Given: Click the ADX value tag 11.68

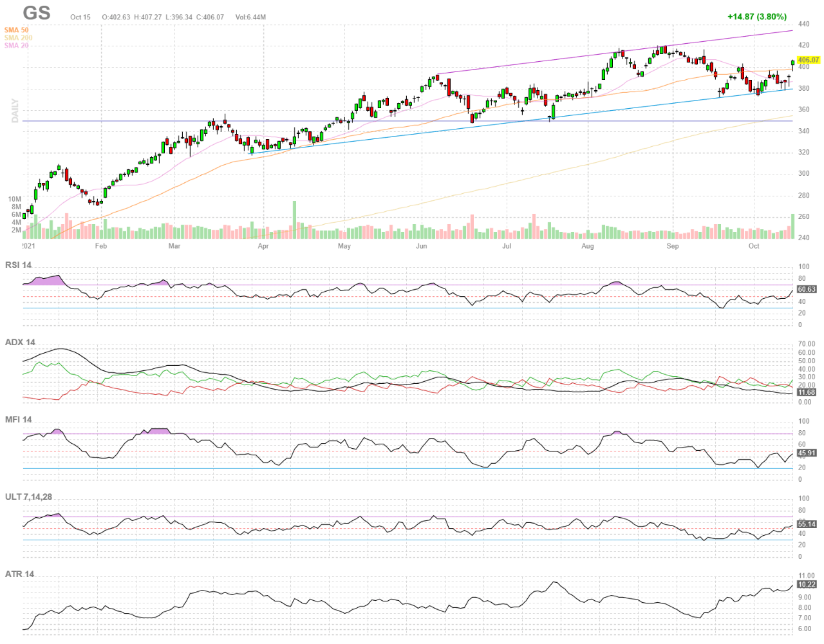Looking at the screenshot, I should coord(807,392).
